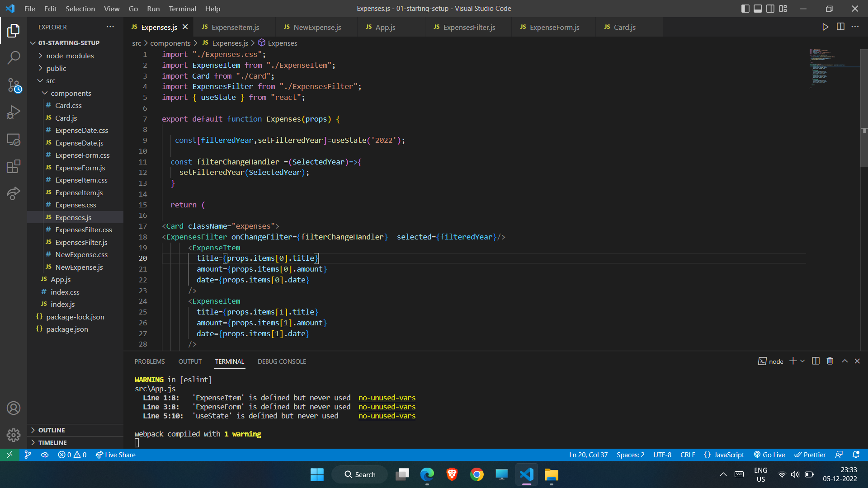Close the terminal panel
The height and width of the screenshot is (488, 868).
pyautogui.click(x=857, y=361)
